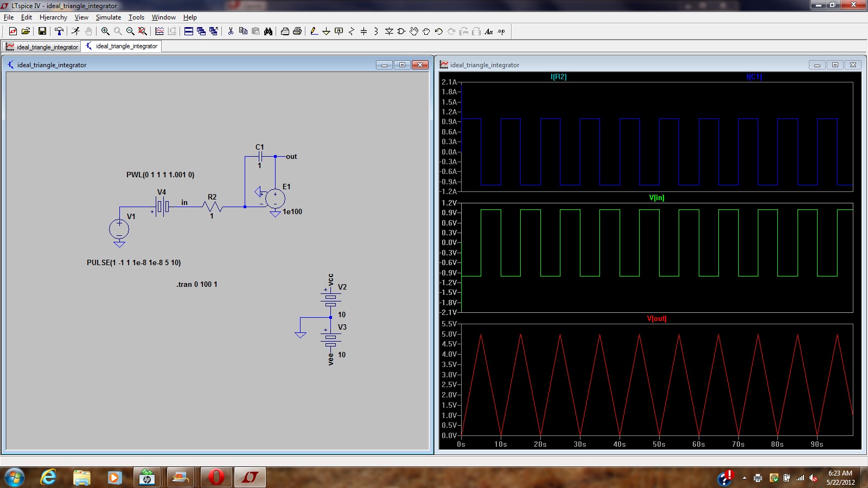
Task: Click the Pick Visible Traces icon
Action: coord(159,31)
